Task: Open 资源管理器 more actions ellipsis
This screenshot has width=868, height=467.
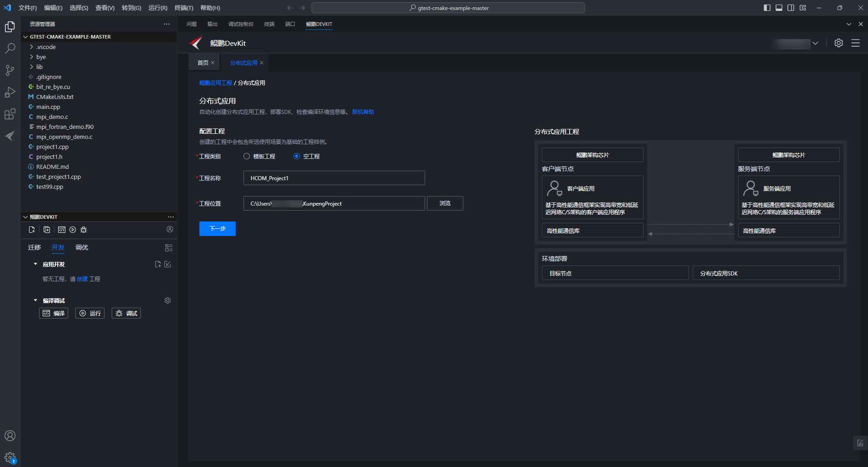Action: coord(167,24)
